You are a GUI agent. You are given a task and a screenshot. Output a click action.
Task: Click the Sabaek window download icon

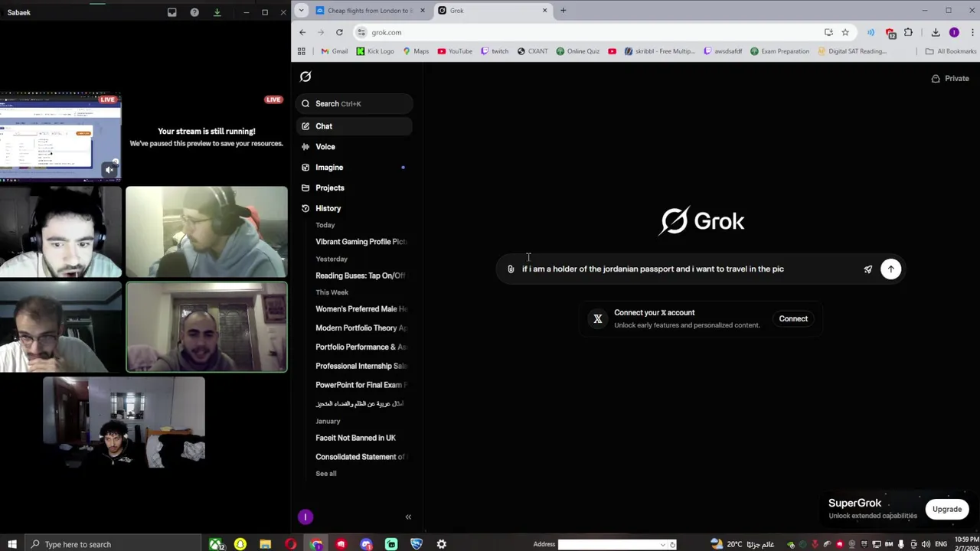[217, 12]
